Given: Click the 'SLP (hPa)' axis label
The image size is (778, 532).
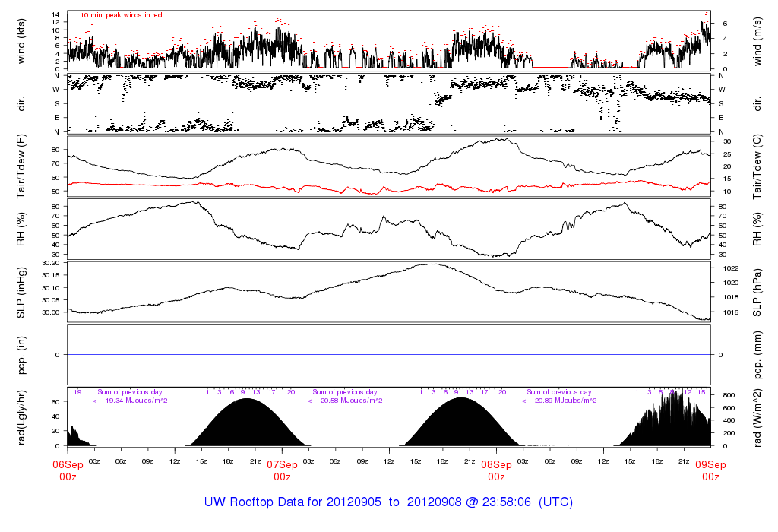Looking at the screenshot, I should click(x=757, y=293).
